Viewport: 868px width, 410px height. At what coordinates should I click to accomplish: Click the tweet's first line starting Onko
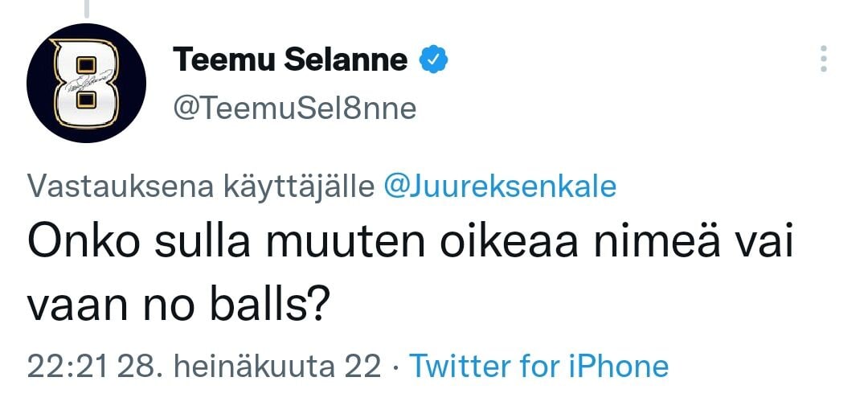(x=410, y=244)
